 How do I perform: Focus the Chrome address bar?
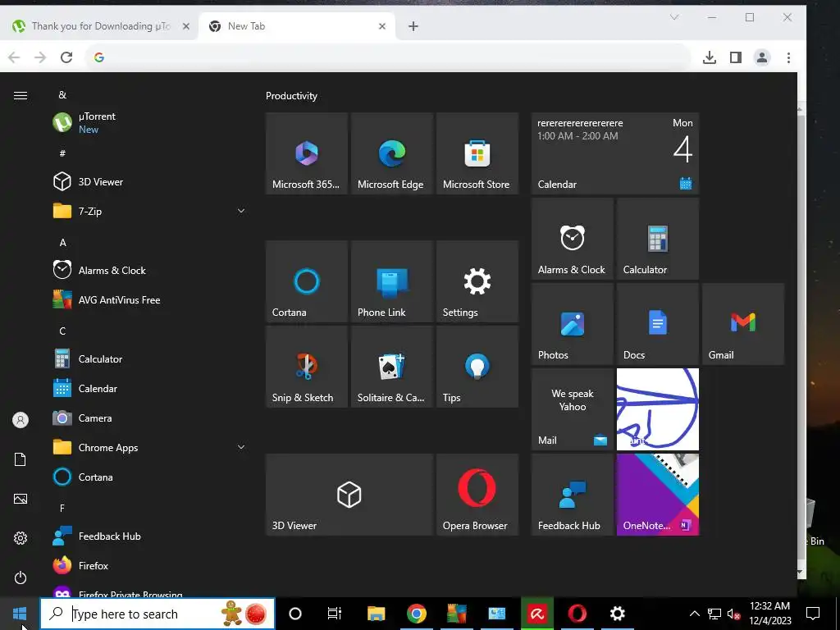click(x=388, y=57)
